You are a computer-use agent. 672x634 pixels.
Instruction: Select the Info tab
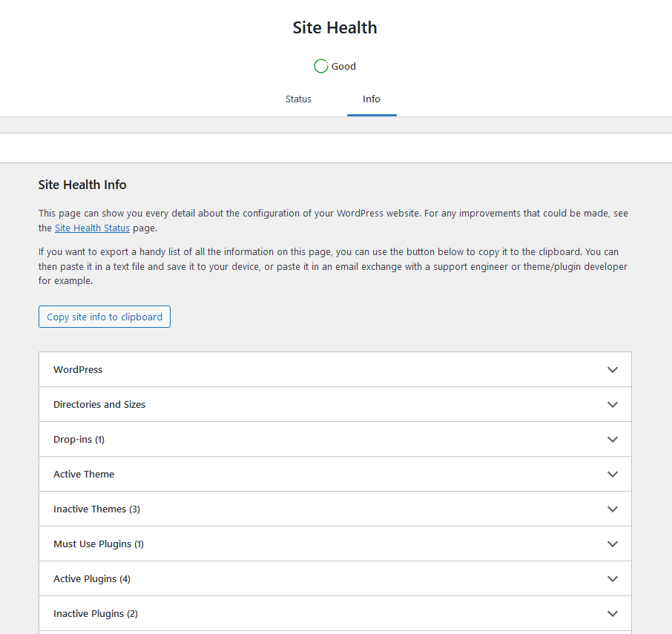(x=372, y=99)
